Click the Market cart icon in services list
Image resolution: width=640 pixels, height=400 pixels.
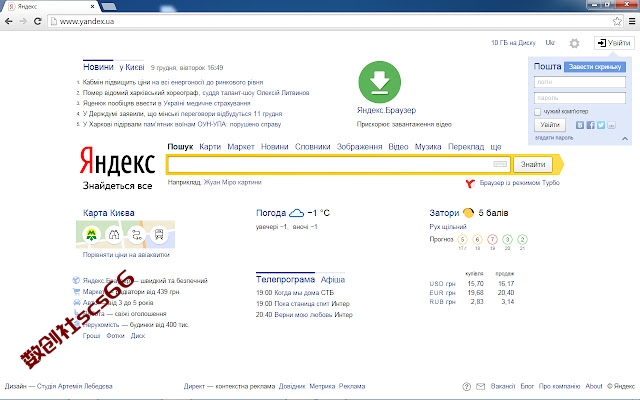tap(76, 291)
